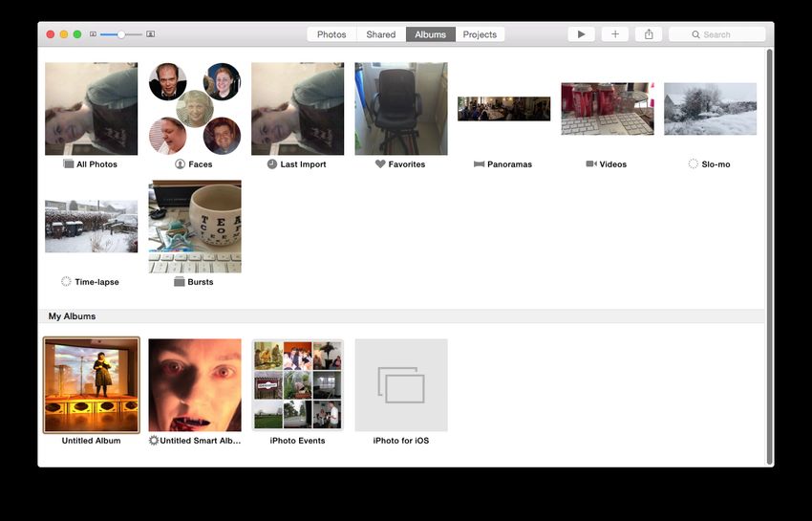Click the Videos label
The height and width of the screenshot is (521, 812).
pyautogui.click(x=613, y=164)
